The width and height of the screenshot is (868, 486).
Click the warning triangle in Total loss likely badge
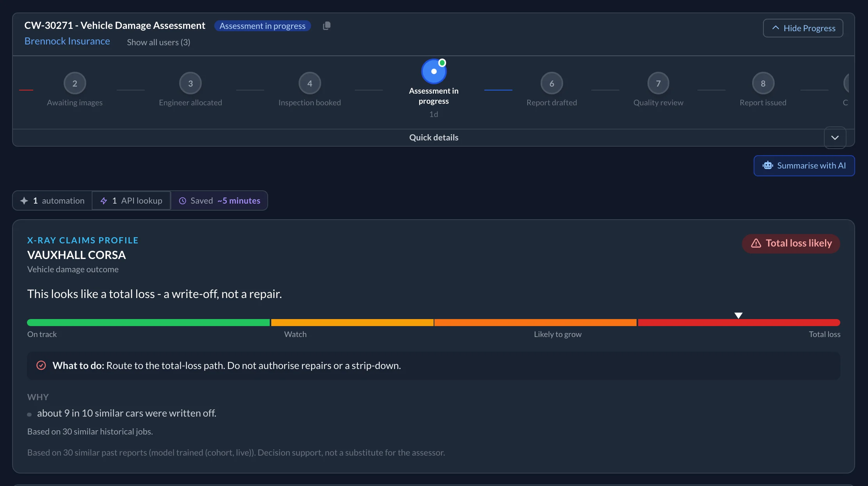pyautogui.click(x=756, y=243)
